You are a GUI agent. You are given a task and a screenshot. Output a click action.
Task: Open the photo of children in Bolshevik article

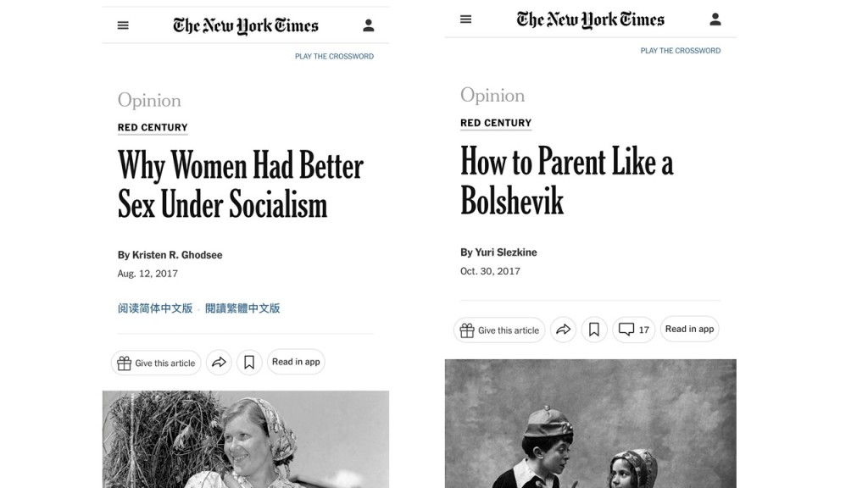pyautogui.click(x=591, y=424)
